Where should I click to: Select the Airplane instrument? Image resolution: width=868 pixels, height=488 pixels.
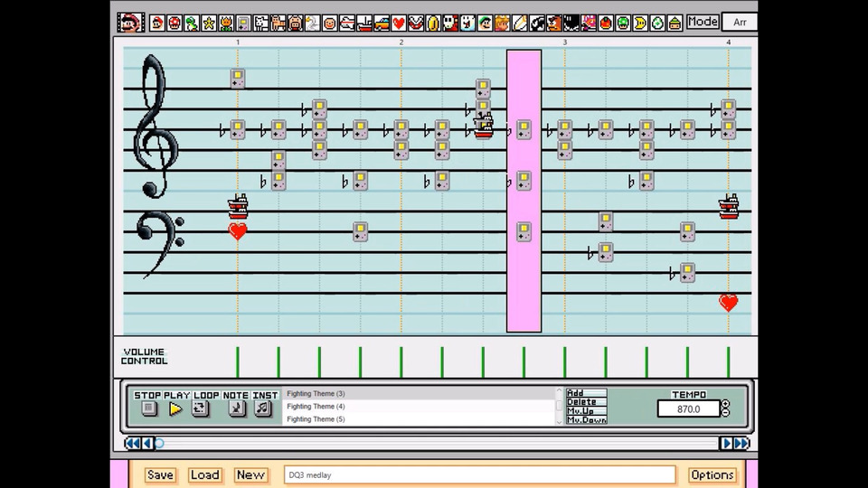(347, 23)
